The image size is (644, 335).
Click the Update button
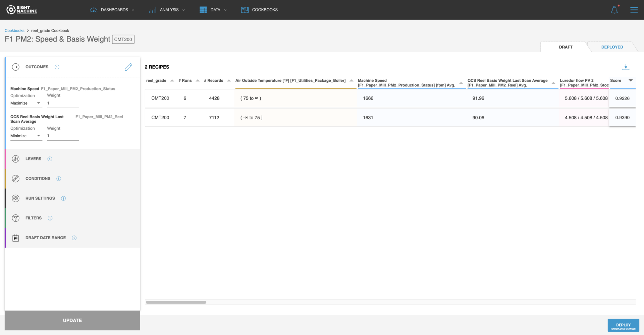coord(72,320)
